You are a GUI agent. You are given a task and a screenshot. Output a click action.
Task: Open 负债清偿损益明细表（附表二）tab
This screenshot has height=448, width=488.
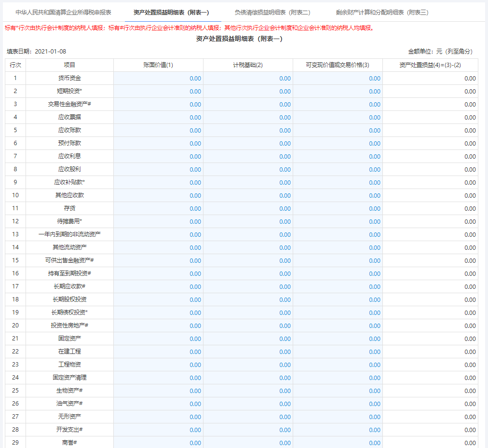pyautogui.click(x=272, y=13)
